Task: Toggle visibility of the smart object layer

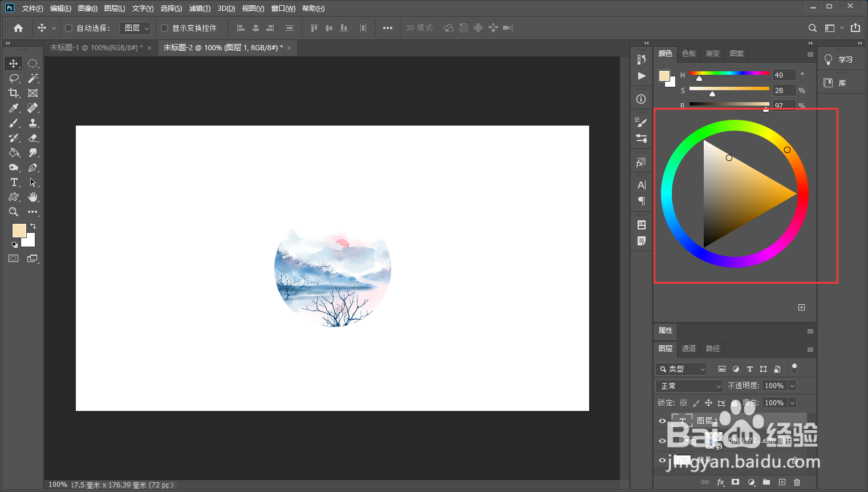Action: tap(662, 441)
